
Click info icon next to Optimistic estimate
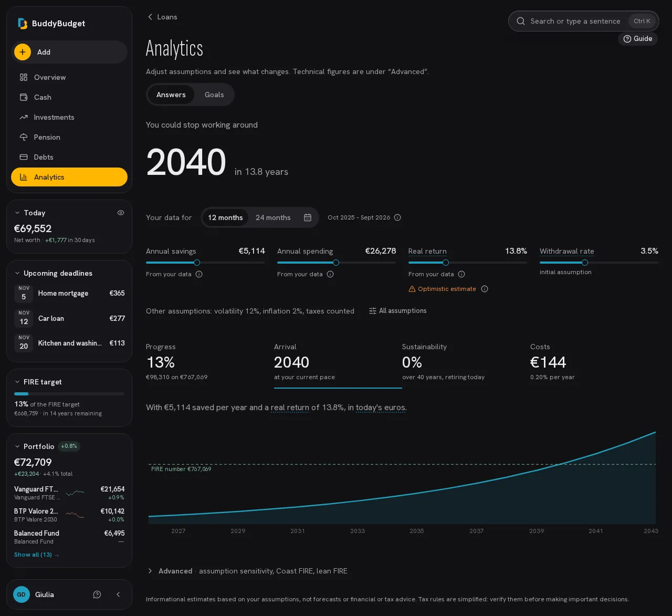tap(485, 289)
